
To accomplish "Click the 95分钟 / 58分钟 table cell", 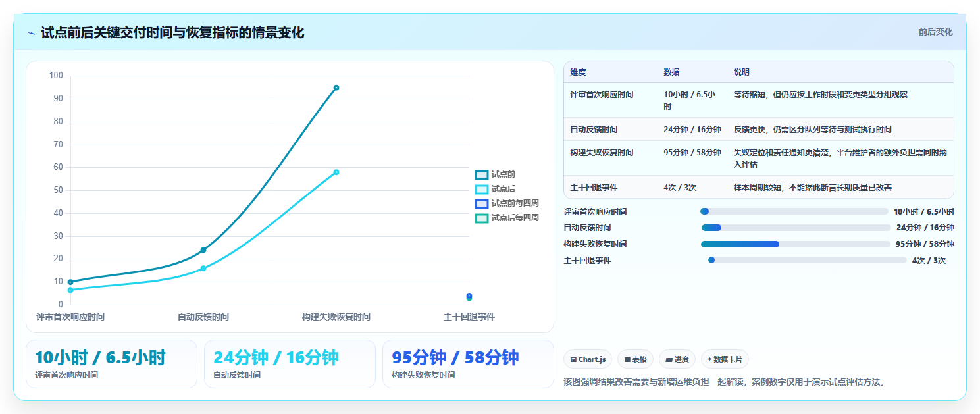I will pos(692,153).
